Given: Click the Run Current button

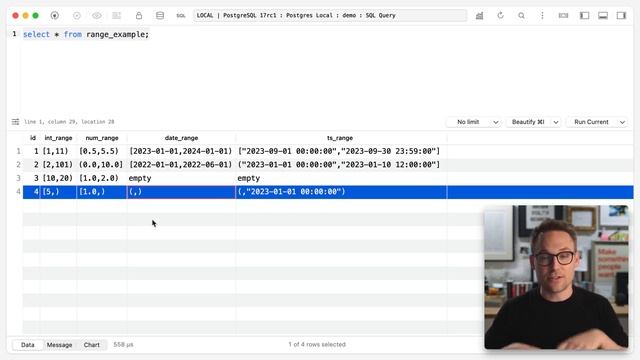Looking at the screenshot, I should tap(591, 122).
